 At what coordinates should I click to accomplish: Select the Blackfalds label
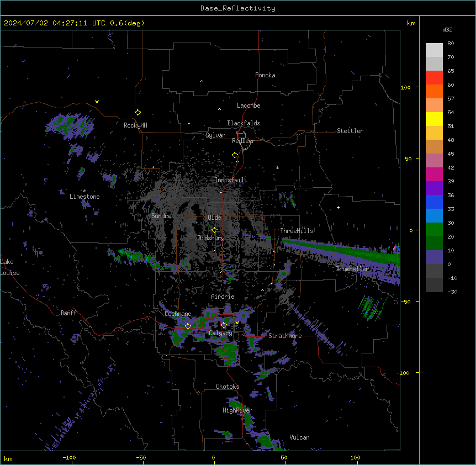tap(244, 123)
